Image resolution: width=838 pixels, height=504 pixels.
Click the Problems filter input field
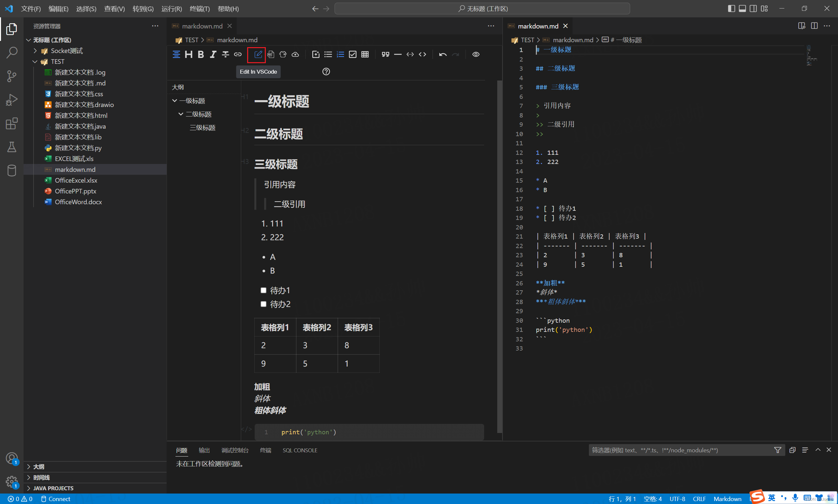681,450
